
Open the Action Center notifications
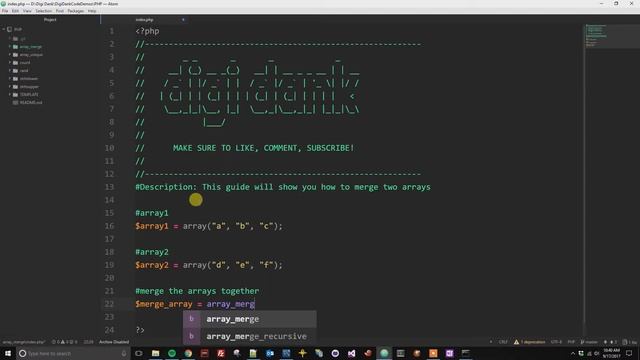pos(629,353)
